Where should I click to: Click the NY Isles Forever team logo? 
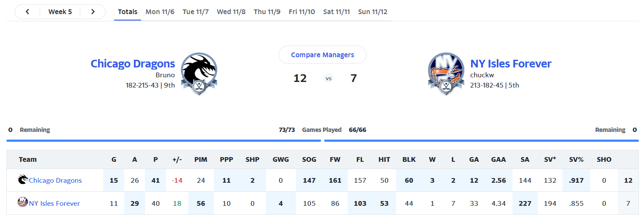pyautogui.click(x=446, y=73)
